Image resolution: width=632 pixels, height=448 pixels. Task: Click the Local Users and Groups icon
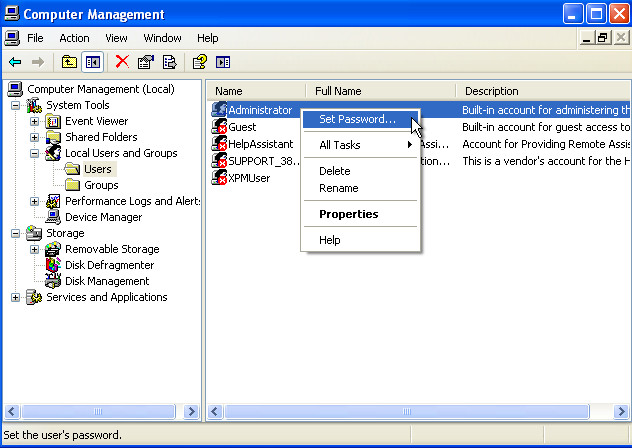point(53,153)
